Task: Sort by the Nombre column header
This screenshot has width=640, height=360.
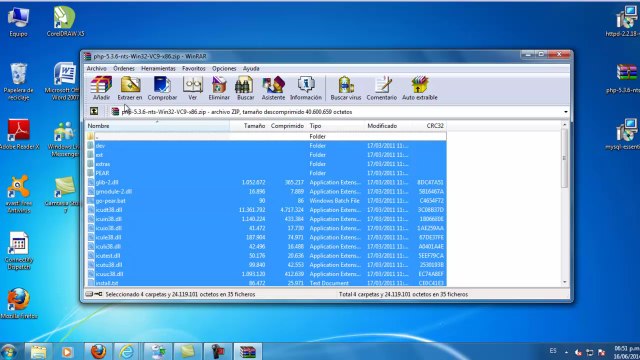Action: pyautogui.click(x=158, y=126)
